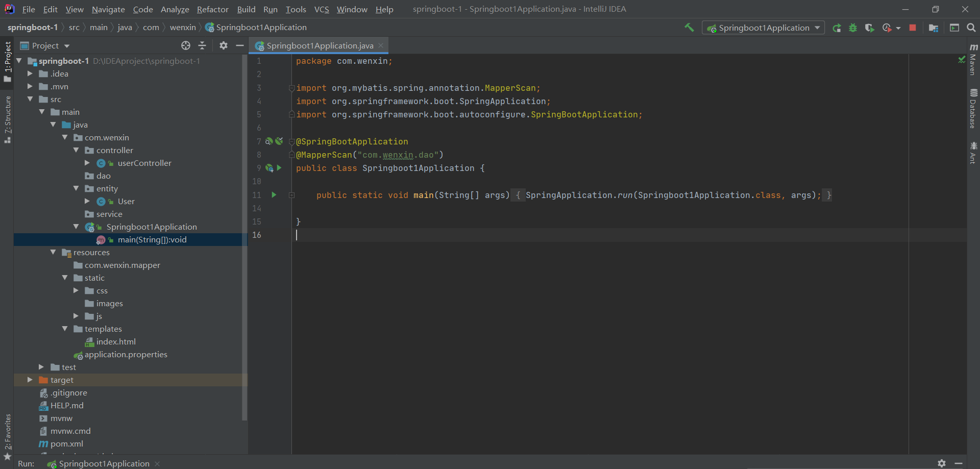Click the run gutter arrow on line 11
Viewport: 980px width, 469px height.
pyautogui.click(x=274, y=195)
